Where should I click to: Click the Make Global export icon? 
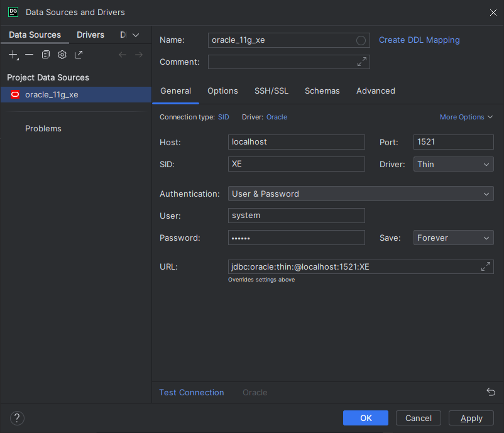tap(79, 55)
